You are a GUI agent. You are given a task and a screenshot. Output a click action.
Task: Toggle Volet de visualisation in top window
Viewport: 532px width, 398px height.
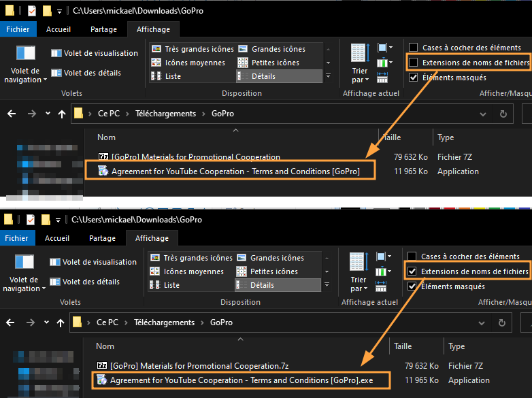95,53
